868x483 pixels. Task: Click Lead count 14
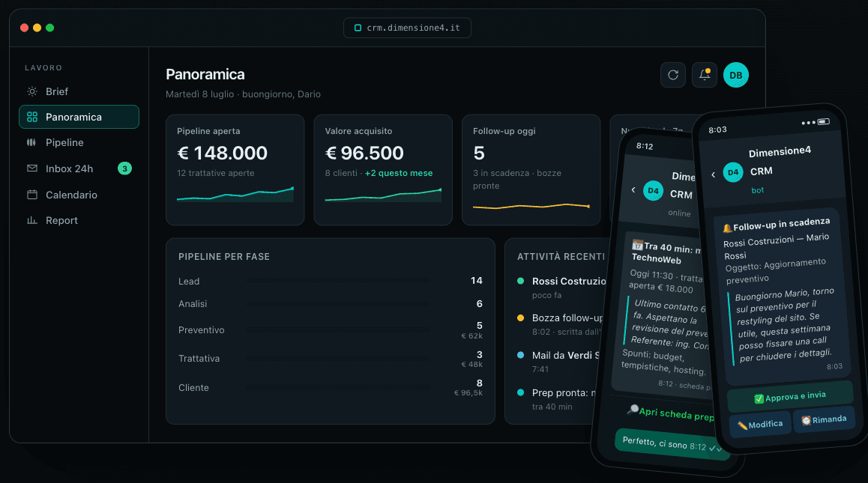point(477,281)
